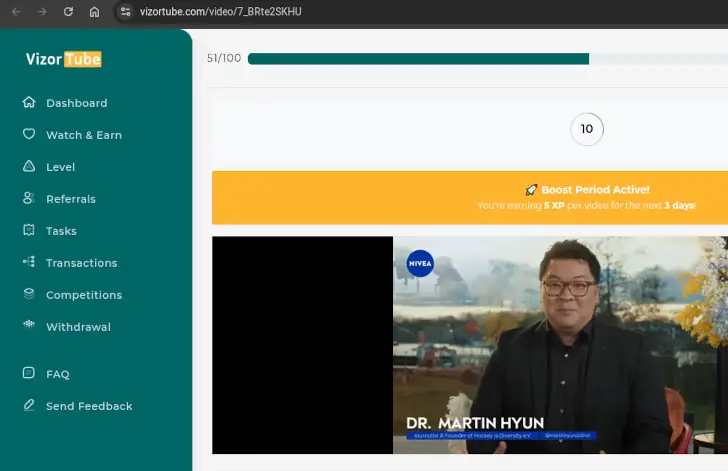The image size is (728, 471).
Task: Go to the browser home icon
Action: coord(94,12)
